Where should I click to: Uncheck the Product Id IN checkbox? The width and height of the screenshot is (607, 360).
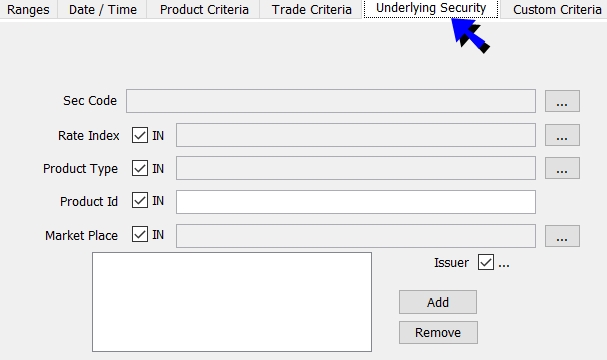(x=140, y=200)
